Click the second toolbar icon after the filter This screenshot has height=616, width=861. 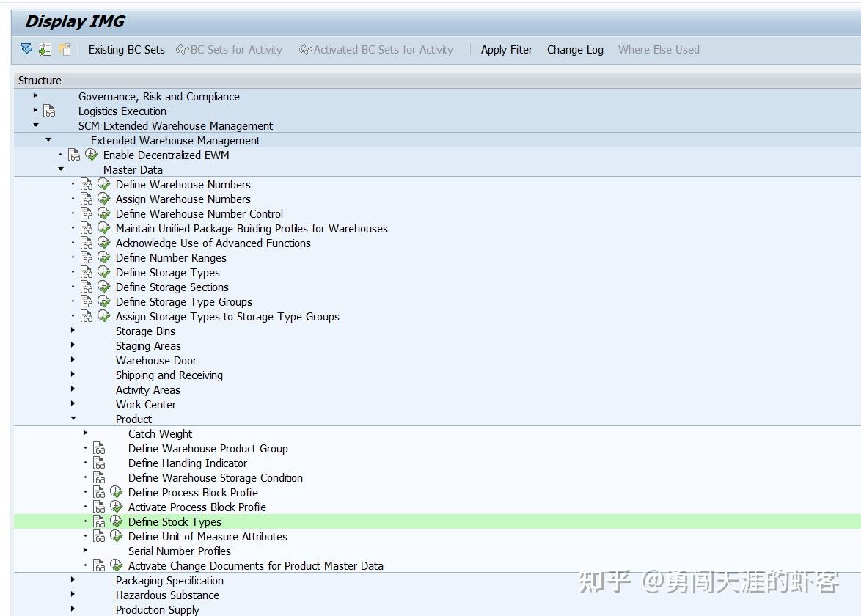[x=45, y=48]
